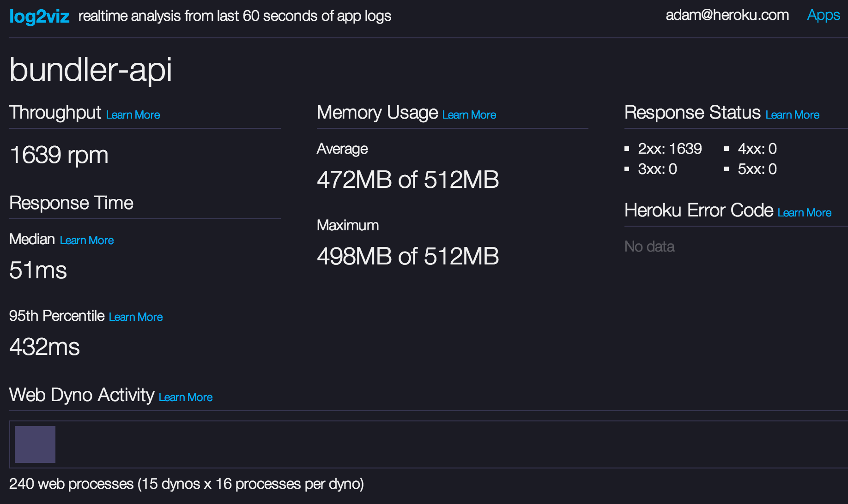
Task: Click the purple dyno activity square
Action: [x=35, y=444]
